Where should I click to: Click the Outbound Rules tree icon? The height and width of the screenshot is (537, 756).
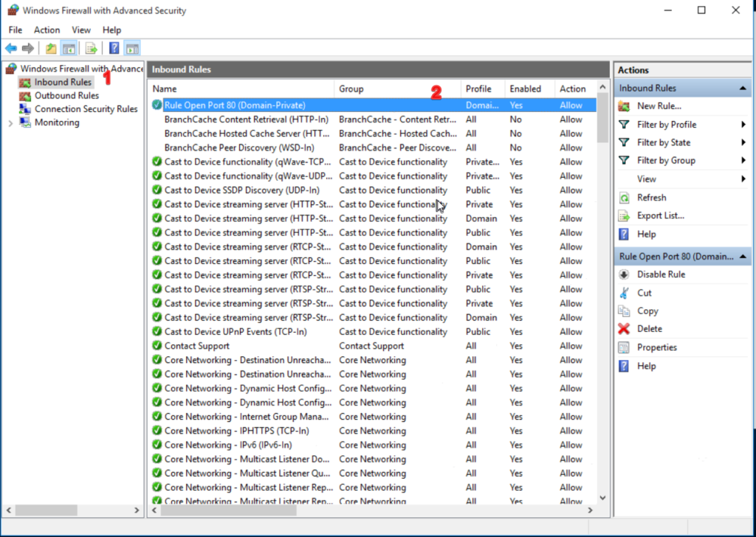point(25,96)
